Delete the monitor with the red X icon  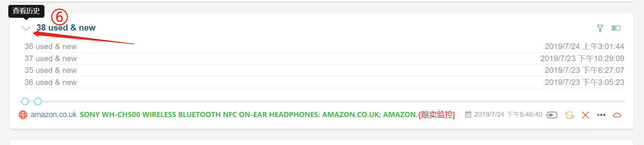(x=585, y=115)
